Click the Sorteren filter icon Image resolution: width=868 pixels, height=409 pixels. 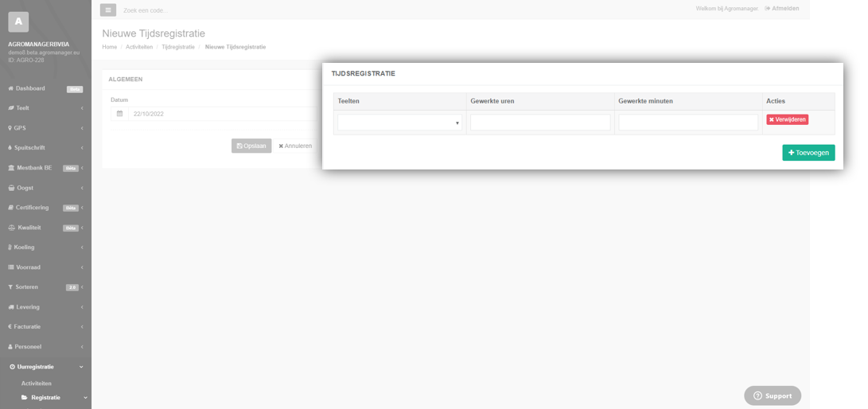pos(10,287)
